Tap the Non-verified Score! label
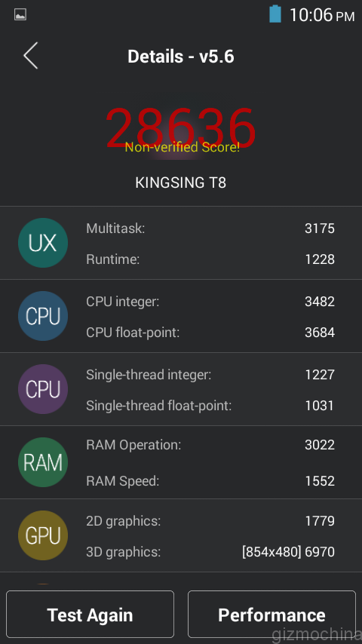Image resolution: width=362 pixels, height=644 pixels. click(182, 147)
